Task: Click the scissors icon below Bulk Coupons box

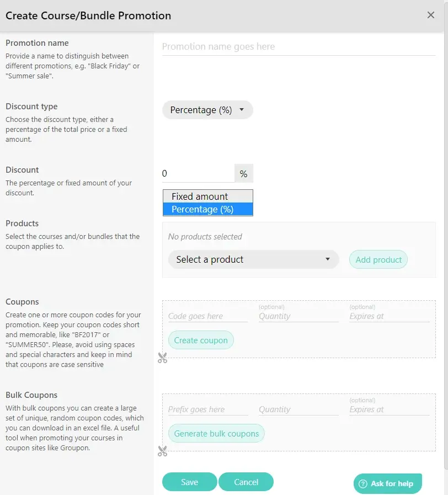Action: click(162, 451)
